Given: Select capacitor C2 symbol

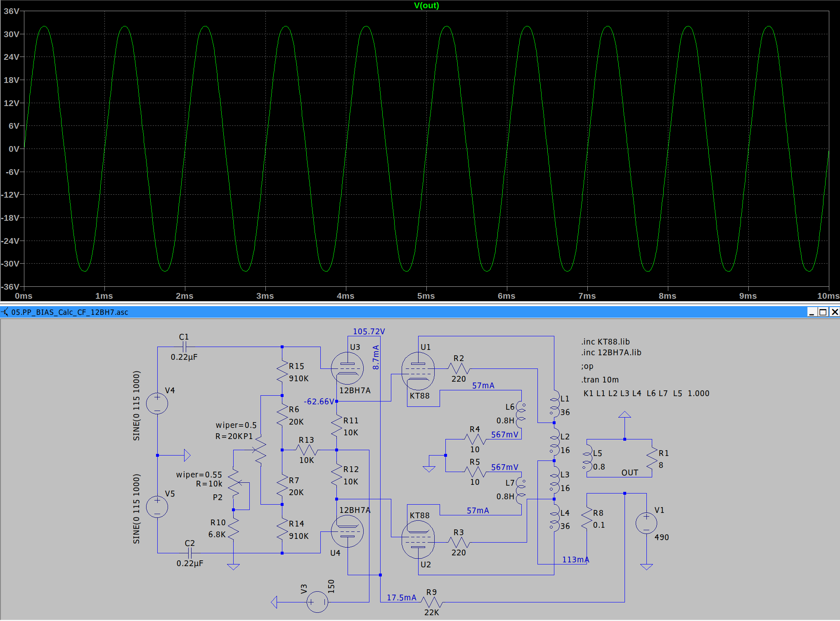Looking at the screenshot, I should 190,553.
